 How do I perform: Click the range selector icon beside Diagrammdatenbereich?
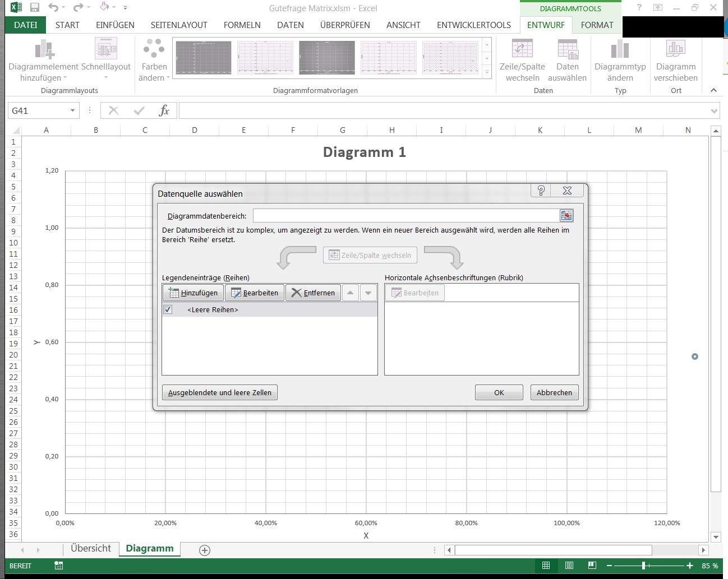(566, 215)
